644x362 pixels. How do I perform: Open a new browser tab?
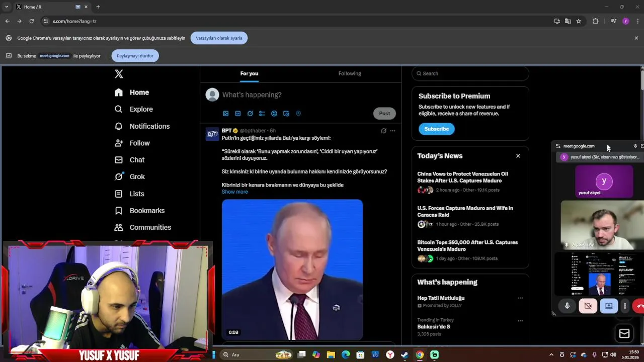pos(98,7)
